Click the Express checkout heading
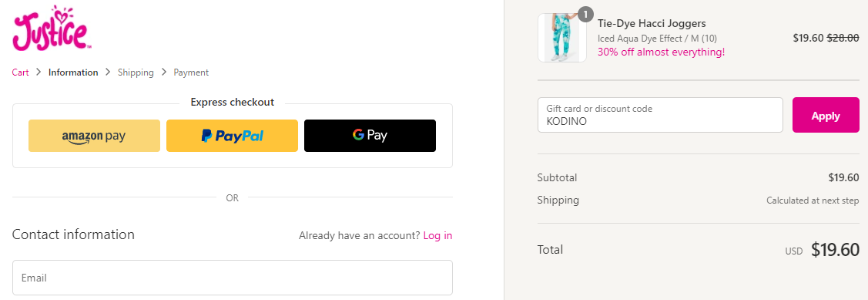The height and width of the screenshot is (300, 868). 232,103
